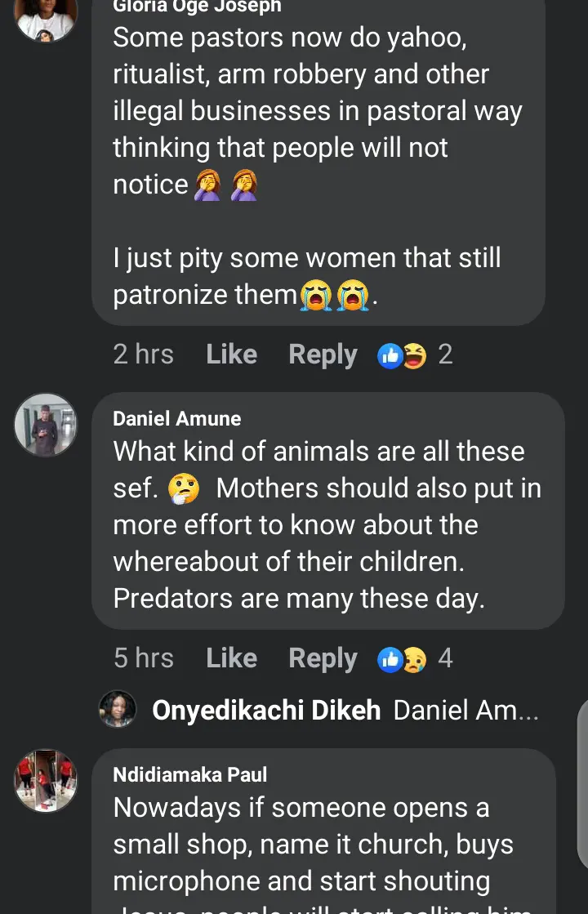Viewport: 588px width, 914px height.
Task: Reply to Gloria Oge Joseph's comment
Action: coord(323,354)
